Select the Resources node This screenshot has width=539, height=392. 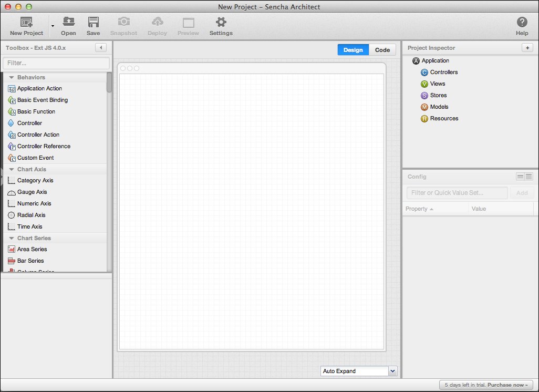(x=439, y=119)
